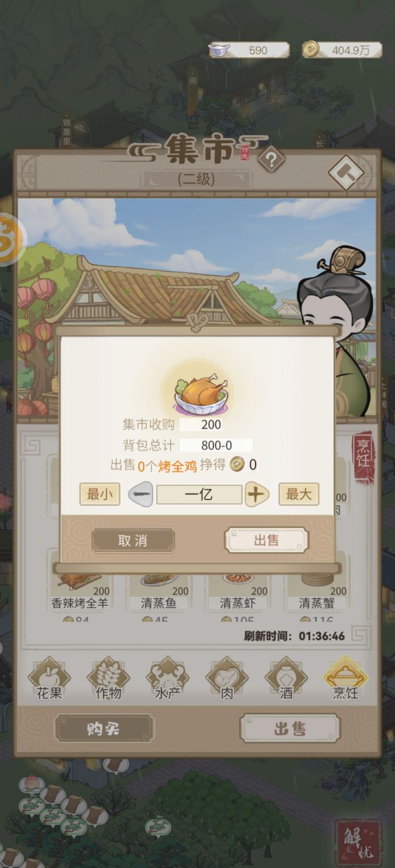The width and height of the screenshot is (395, 868).
Task: Switch to the bottom 出售 sell mode
Action: coord(290,729)
